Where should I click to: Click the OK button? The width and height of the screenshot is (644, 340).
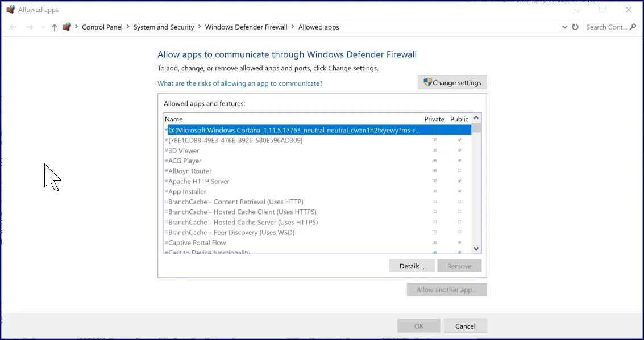[x=418, y=326]
